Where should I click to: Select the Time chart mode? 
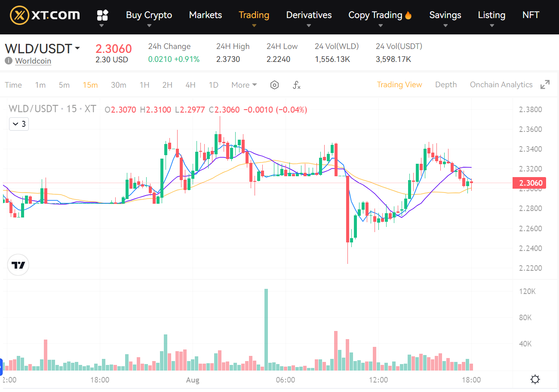(x=13, y=85)
